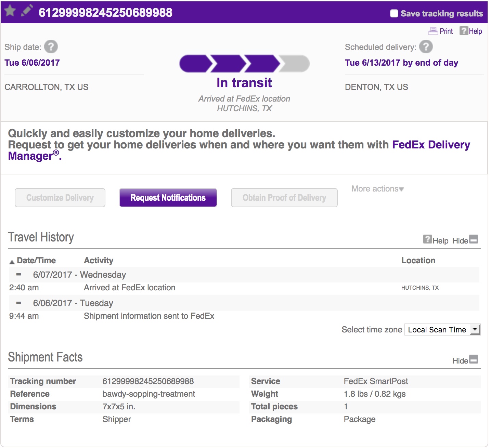The width and height of the screenshot is (490, 448).
Task: Click the Total pieces value 1
Action: 346,407
